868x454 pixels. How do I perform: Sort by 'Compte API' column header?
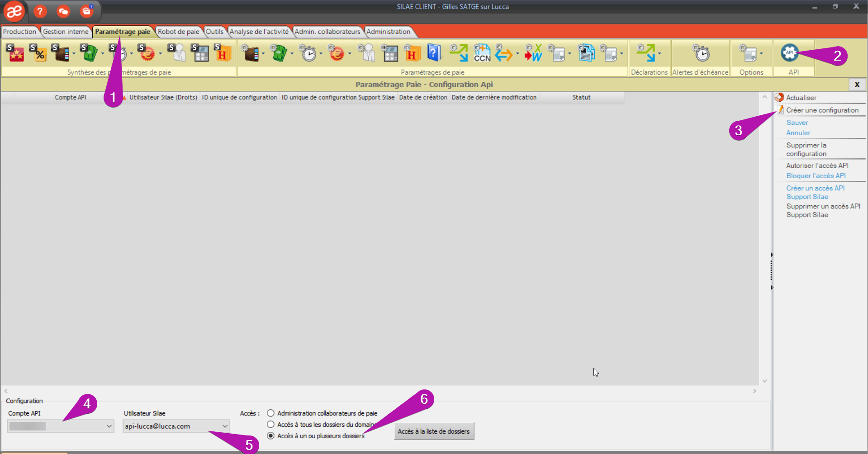click(70, 97)
